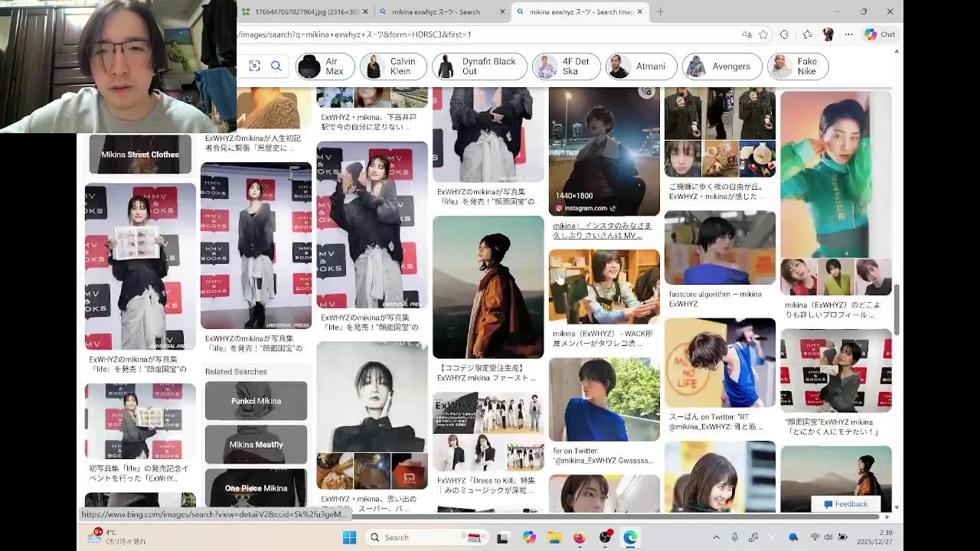Open 【ココデジ限定受注生産】 landscape image

click(488, 287)
